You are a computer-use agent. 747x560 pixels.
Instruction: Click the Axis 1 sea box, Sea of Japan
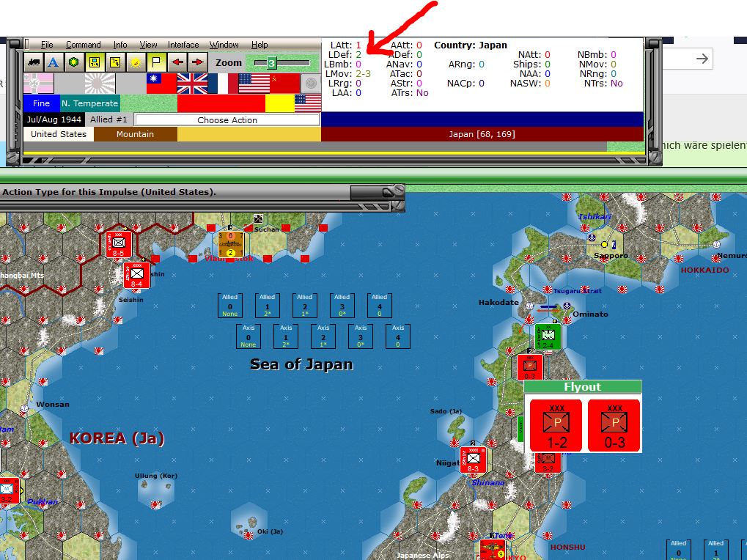click(x=286, y=336)
